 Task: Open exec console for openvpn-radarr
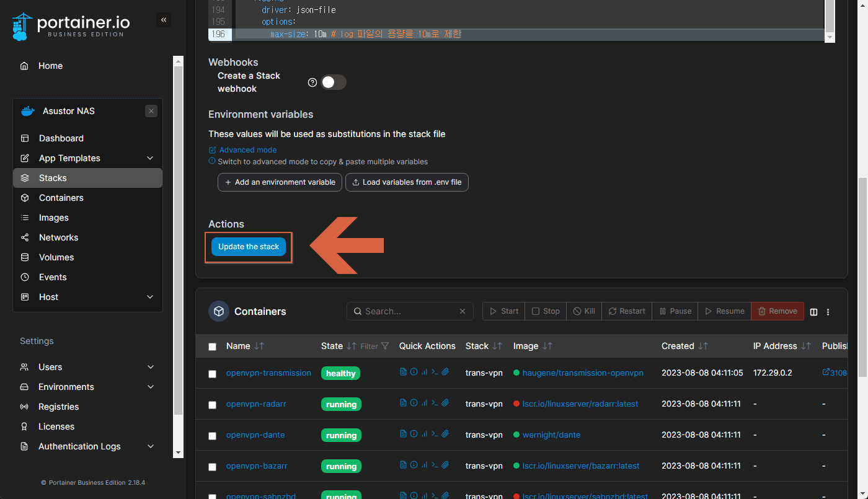pyautogui.click(x=435, y=403)
